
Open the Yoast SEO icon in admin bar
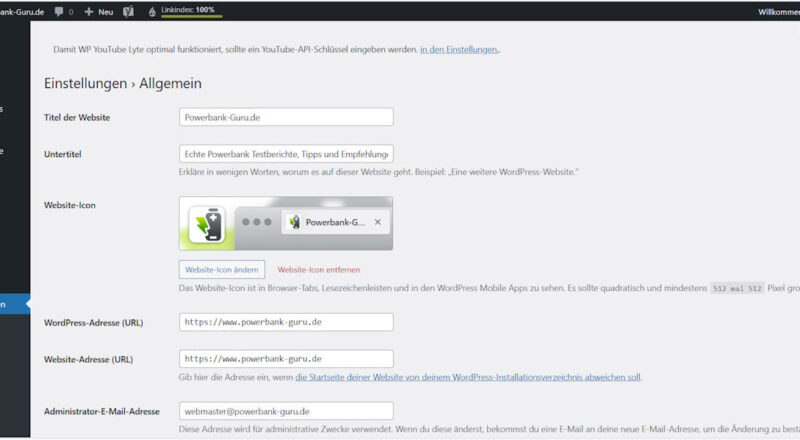pos(128,11)
